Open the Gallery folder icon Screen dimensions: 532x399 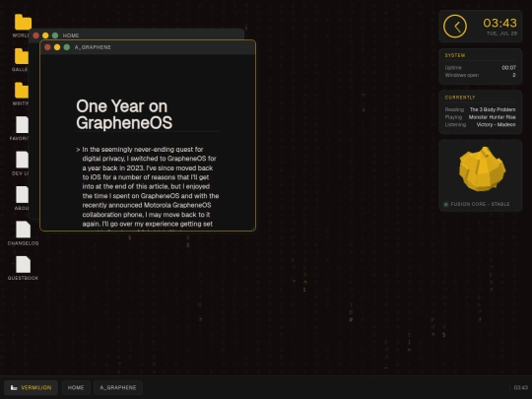[21, 56]
